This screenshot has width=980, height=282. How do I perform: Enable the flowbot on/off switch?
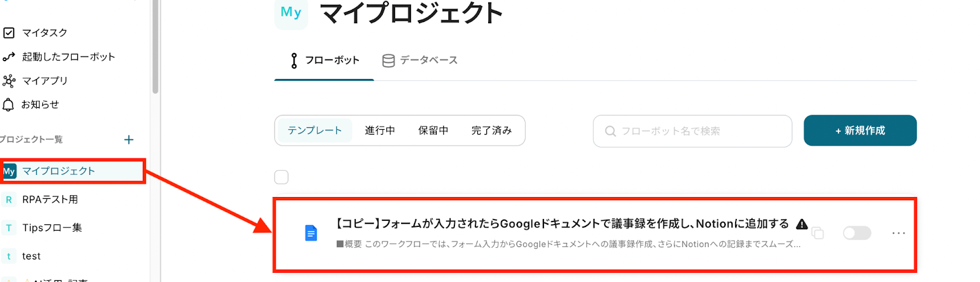click(x=856, y=233)
